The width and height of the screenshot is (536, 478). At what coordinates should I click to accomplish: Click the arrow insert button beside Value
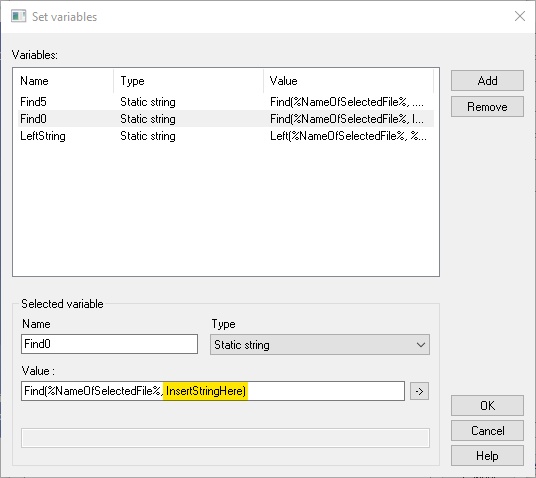coord(419,391)
